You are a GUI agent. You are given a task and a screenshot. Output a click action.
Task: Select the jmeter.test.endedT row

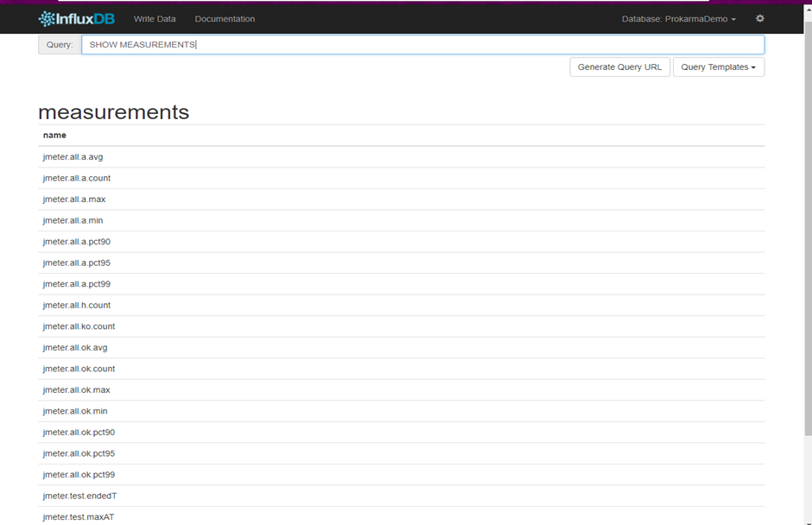402,497
